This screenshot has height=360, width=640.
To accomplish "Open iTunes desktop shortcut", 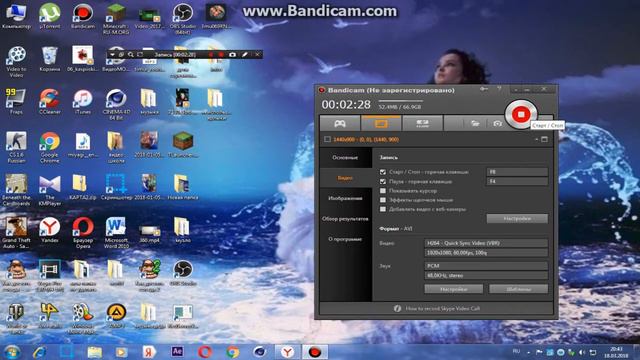I will pyautogui.click(x=82, y=101).
